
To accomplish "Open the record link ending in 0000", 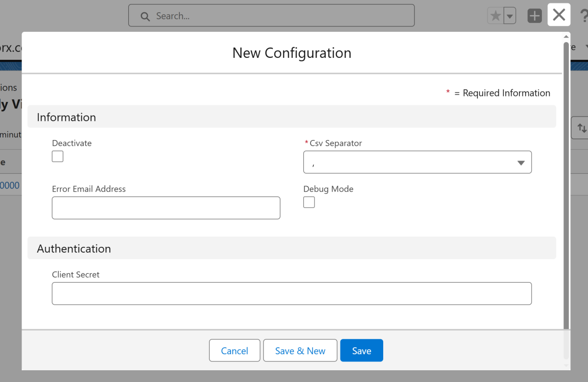I will click(10, 186).
